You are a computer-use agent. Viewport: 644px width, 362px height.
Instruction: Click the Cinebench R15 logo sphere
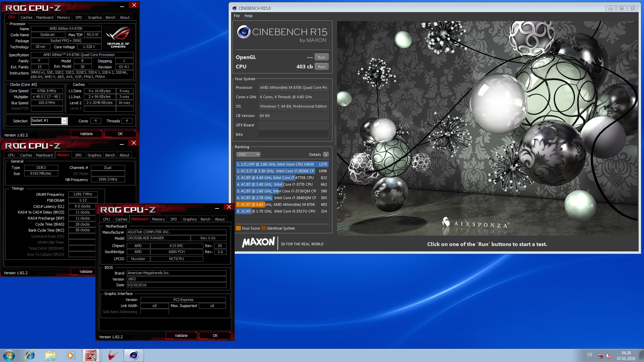point(244,32)
